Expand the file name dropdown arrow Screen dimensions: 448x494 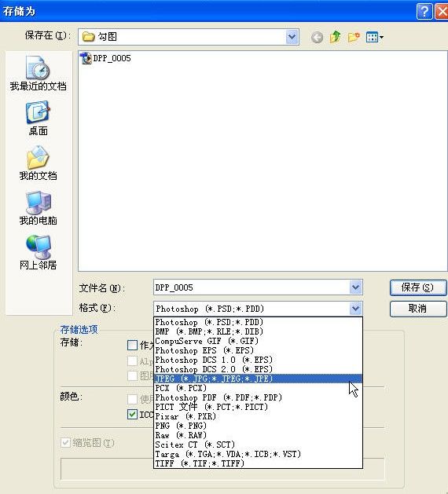[x=355, y=287]
